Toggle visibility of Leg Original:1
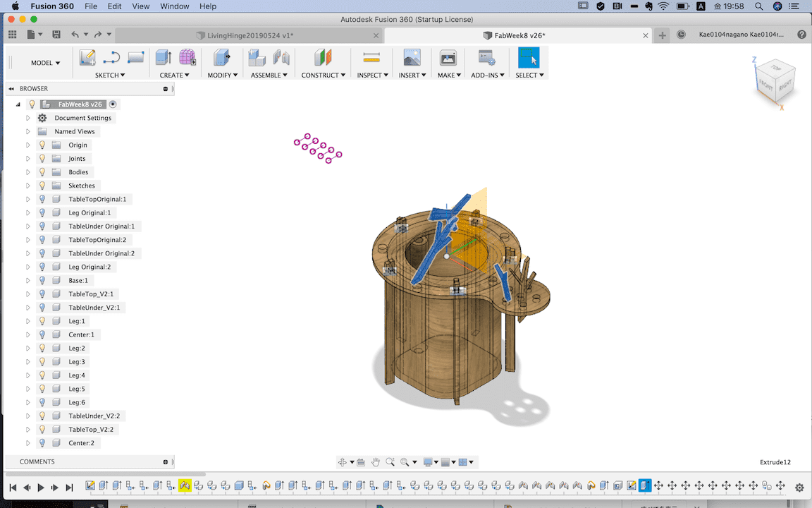The image size is (812, 508). point(42,212)
